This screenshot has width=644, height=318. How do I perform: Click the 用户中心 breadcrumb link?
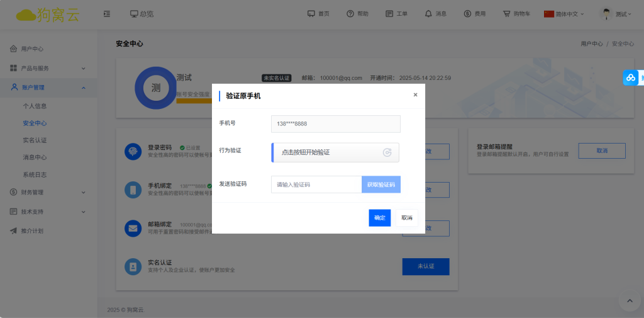(592, 43)
